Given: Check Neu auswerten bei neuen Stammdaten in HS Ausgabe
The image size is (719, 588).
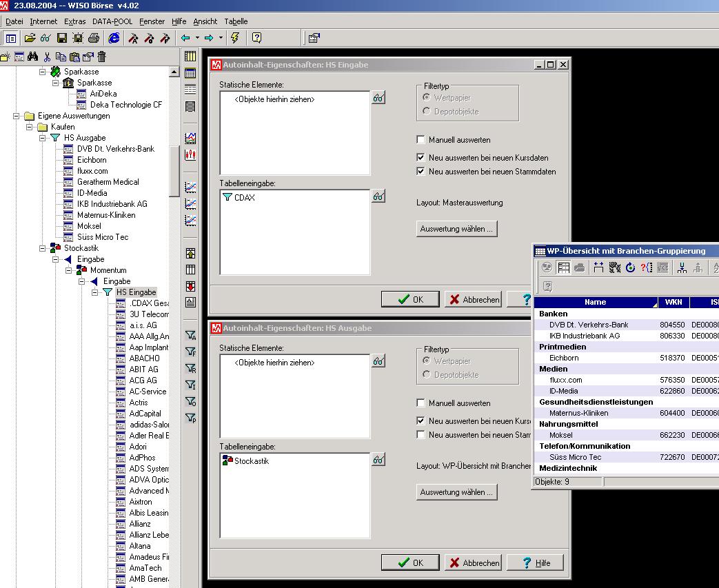Looking at the screenshot, I should click(x=421, y=434).
